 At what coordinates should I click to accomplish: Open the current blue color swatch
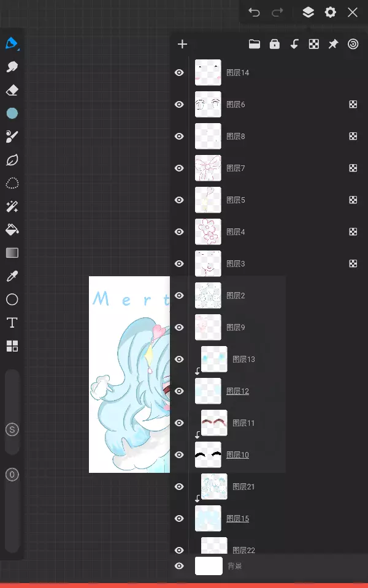12,113
